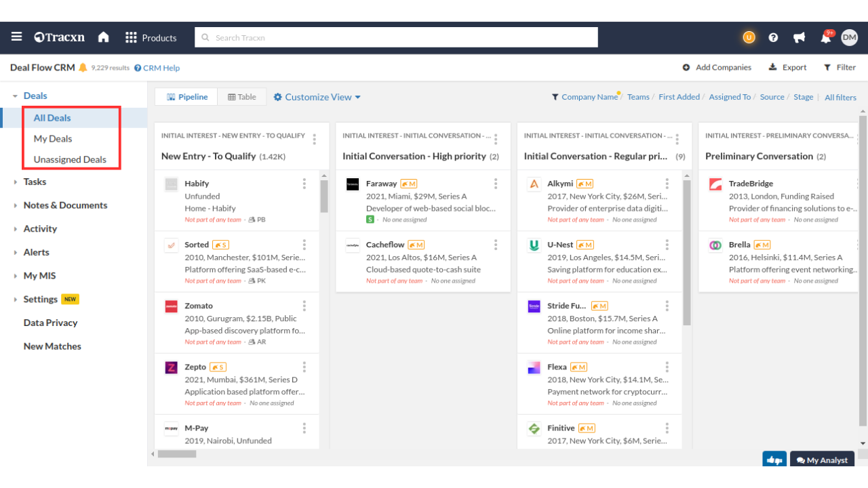Go to Tracxn home icon
Viewport: 868px width, 488px height.
(103, 37)
